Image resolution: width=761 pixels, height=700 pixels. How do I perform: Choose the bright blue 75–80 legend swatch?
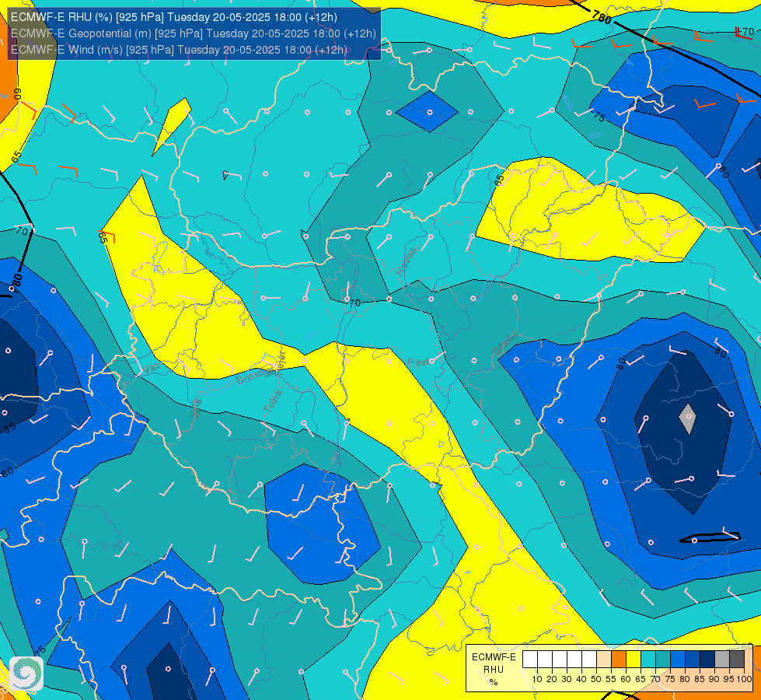(678, 660)
